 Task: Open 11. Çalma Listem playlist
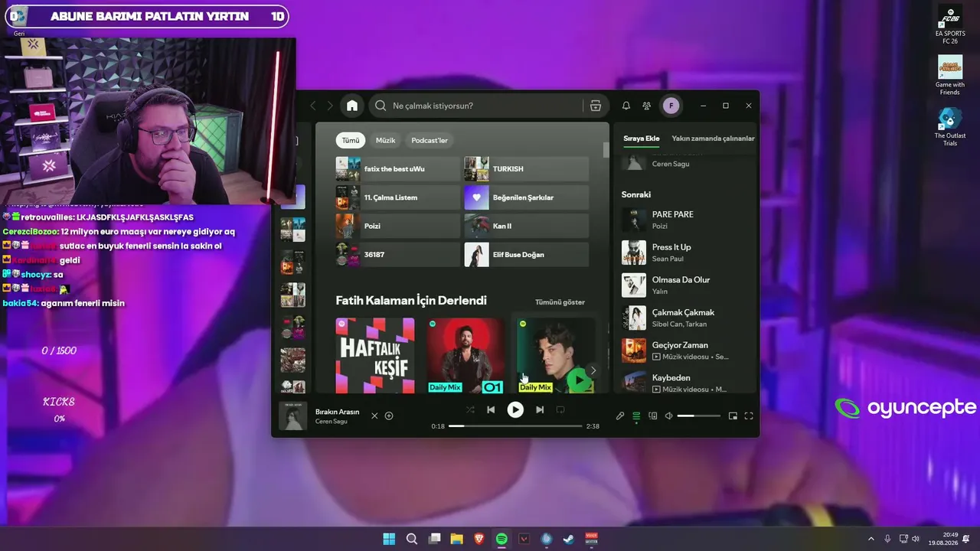tap(398, 197)
